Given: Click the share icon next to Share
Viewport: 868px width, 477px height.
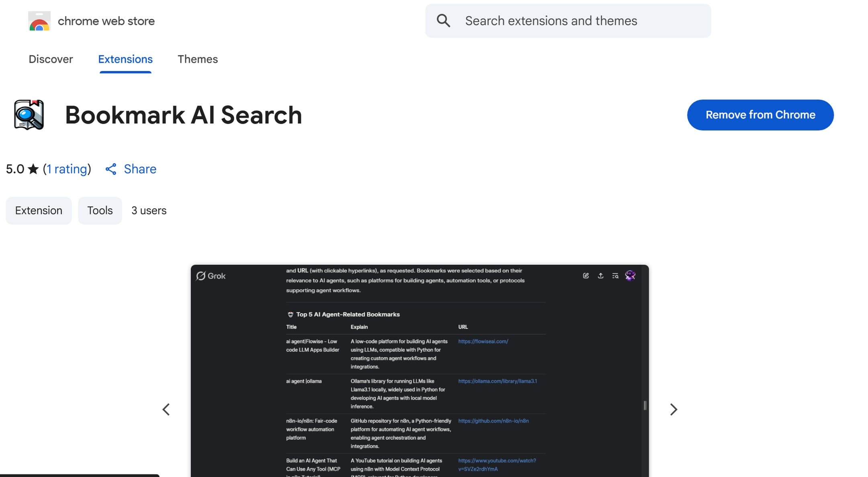Looking at the screenshot, I should (x=111, y=169).
